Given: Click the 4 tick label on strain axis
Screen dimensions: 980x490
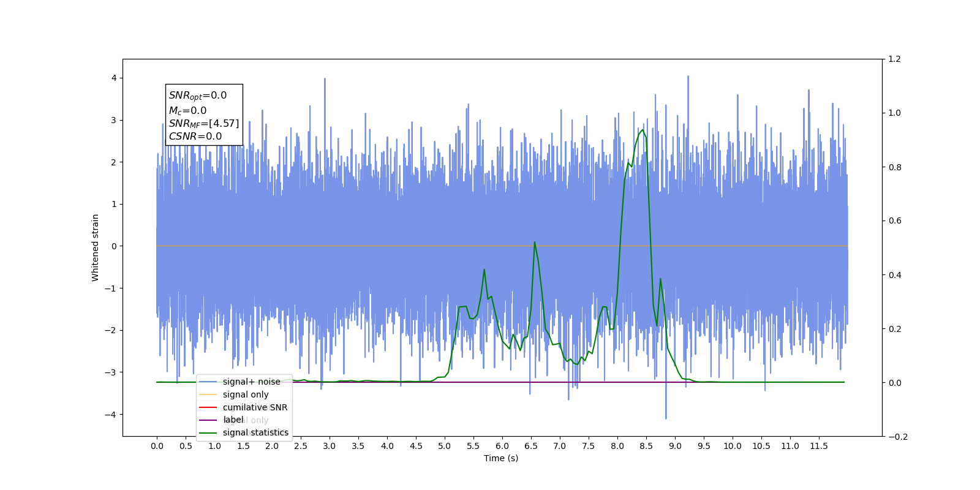Looking at the screenshot, I should click(x=114, y=78).
